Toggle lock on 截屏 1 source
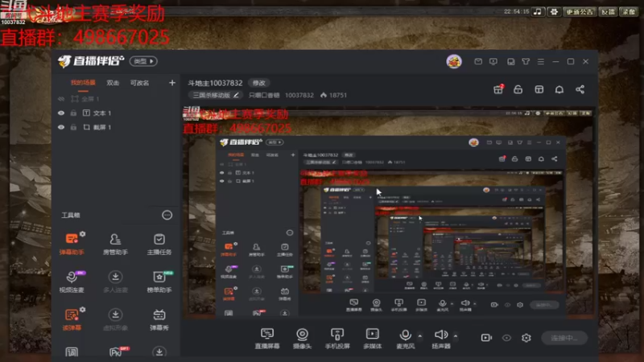Viewport: 644px width, 362px height. [x=73, y=127]
